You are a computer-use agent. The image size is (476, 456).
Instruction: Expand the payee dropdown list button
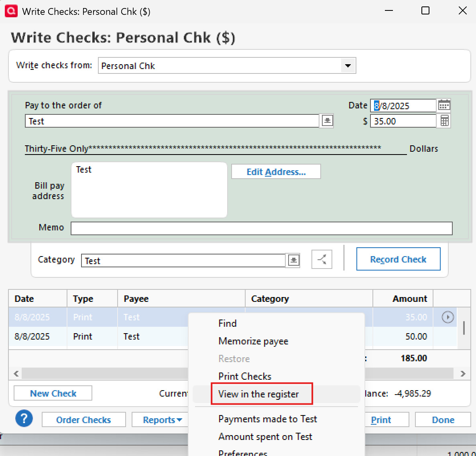tap(327, 121)
